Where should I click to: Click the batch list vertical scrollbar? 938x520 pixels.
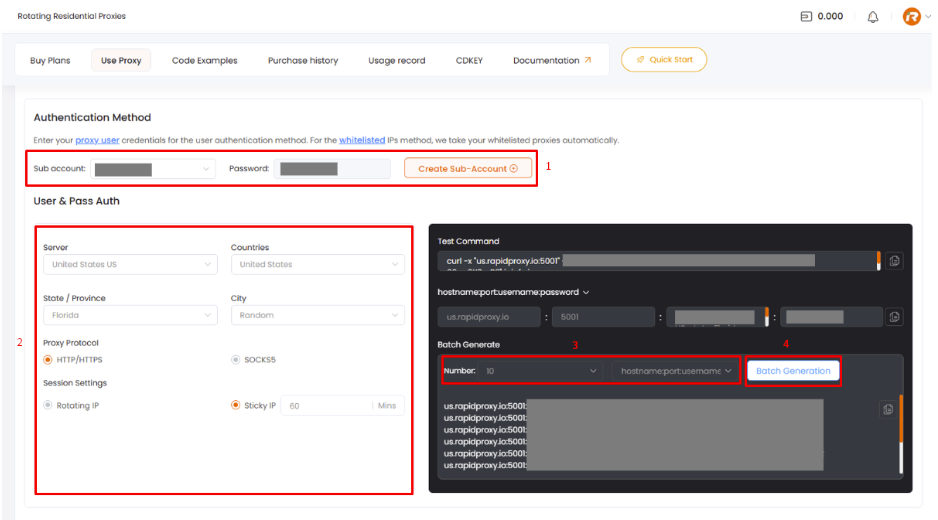900,434
